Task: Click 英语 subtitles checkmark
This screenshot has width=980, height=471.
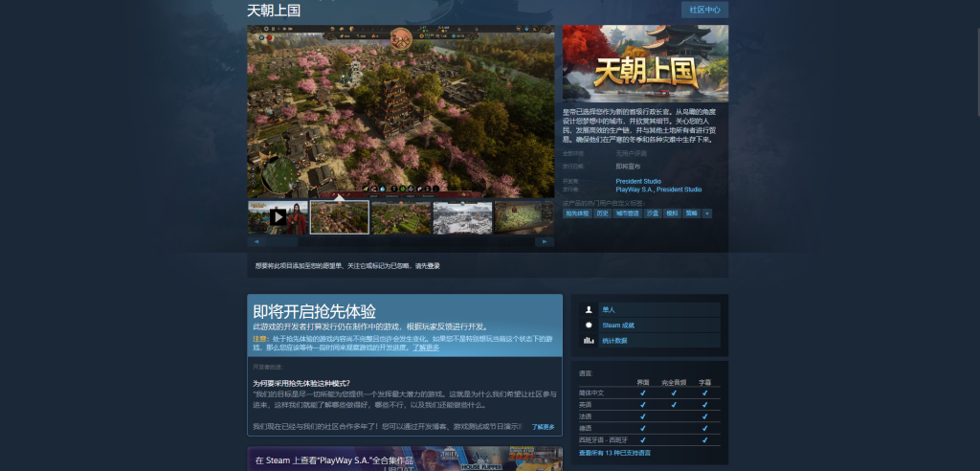Action: click(x=704, y=405)
